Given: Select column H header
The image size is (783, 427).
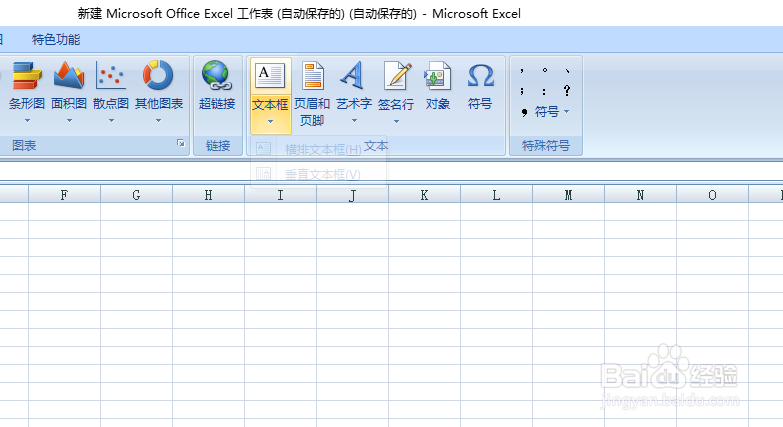Looking at the screenshot, I should [x=208, y=195].
